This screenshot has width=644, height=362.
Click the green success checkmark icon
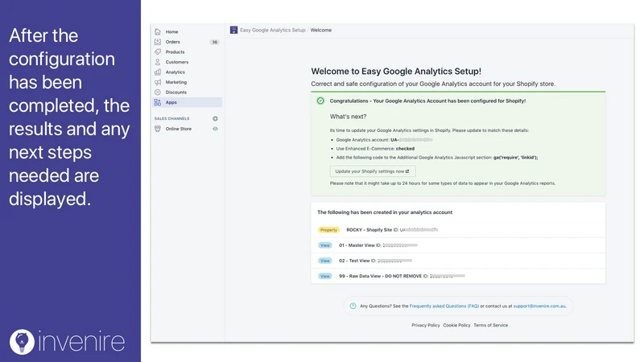(x=320, y=101)
